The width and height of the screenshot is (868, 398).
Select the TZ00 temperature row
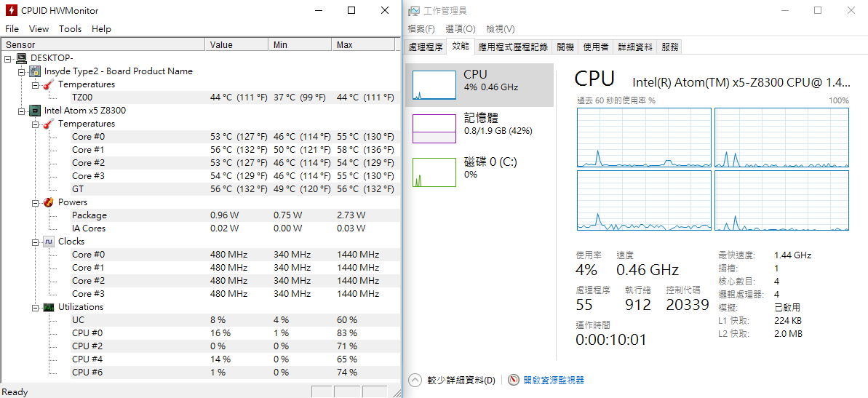click(x=235, y=97)
